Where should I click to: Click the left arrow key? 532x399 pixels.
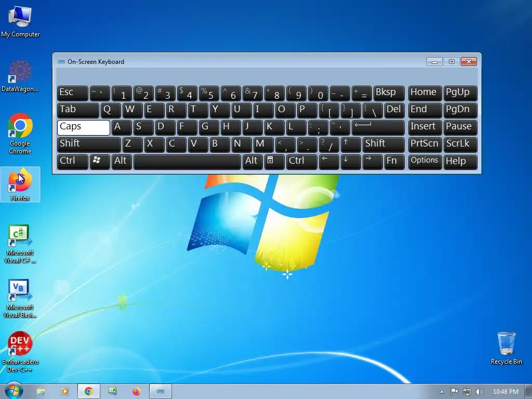pyautogui.click(x=329, y=162)
